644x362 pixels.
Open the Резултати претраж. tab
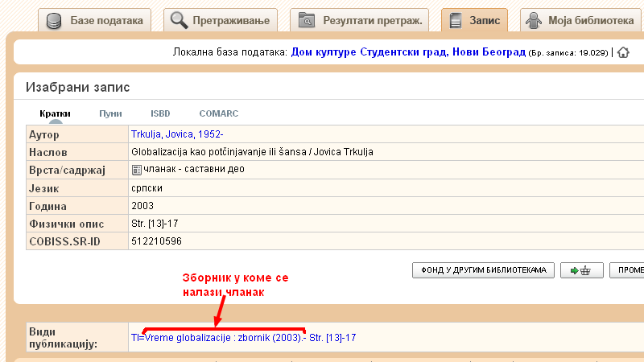coord(359,20)
